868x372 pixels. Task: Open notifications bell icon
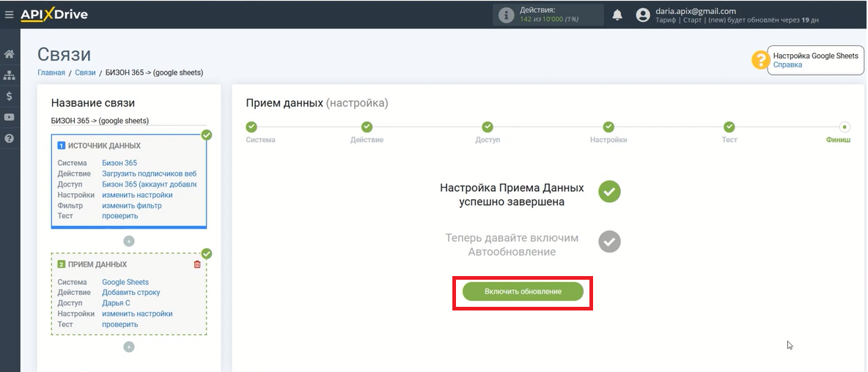pyautogui.click(x=618, y=15)
